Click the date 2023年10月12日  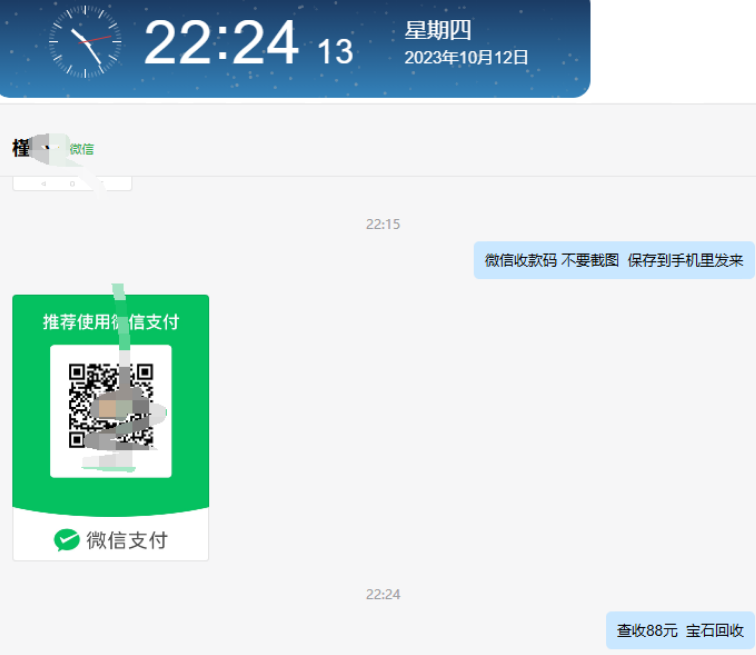coord(466,58)
